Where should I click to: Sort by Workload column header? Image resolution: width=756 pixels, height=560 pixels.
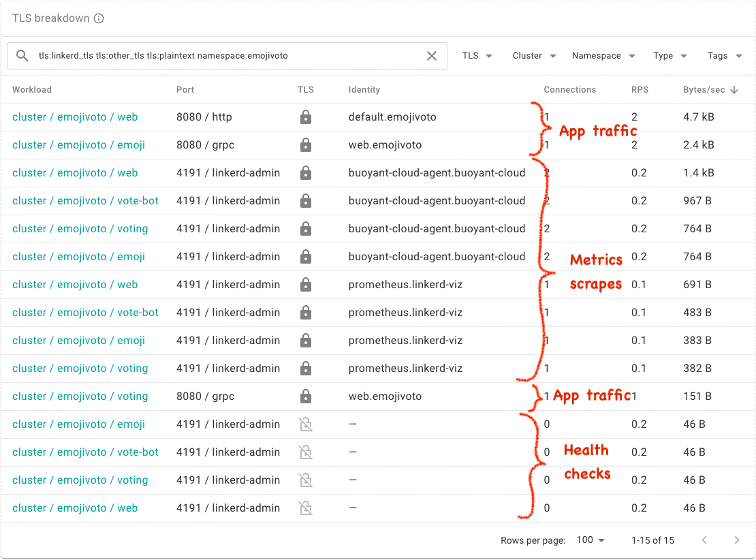[x=32, y=90]
